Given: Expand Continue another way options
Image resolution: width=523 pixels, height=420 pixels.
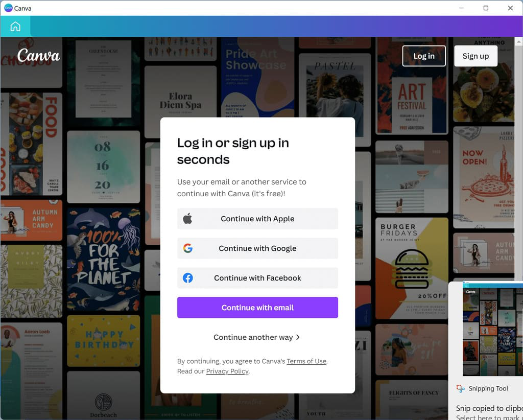Looking at the screenshot, I should click(x=256, y=337).
